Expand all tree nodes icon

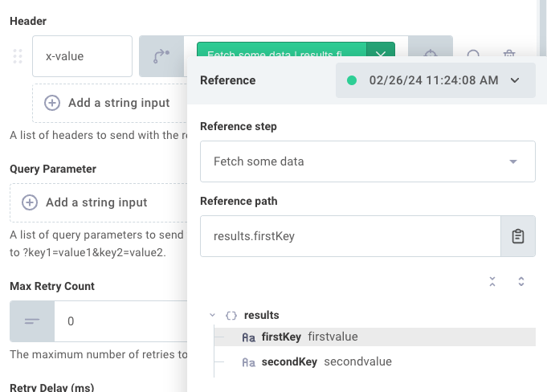coord(521,281)
